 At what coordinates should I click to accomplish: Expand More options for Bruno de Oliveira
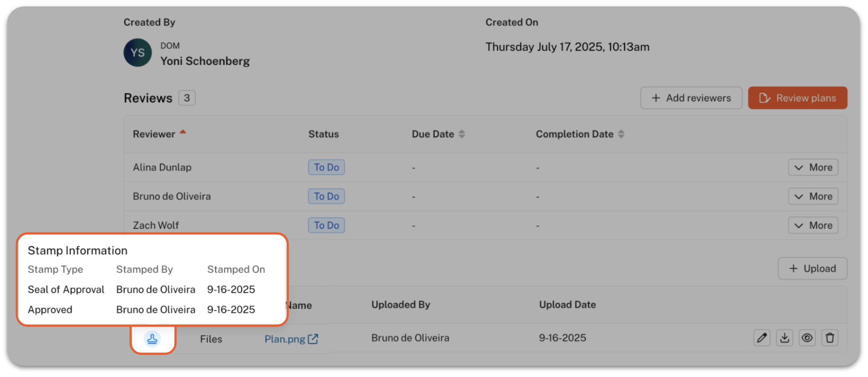[813, 197]
